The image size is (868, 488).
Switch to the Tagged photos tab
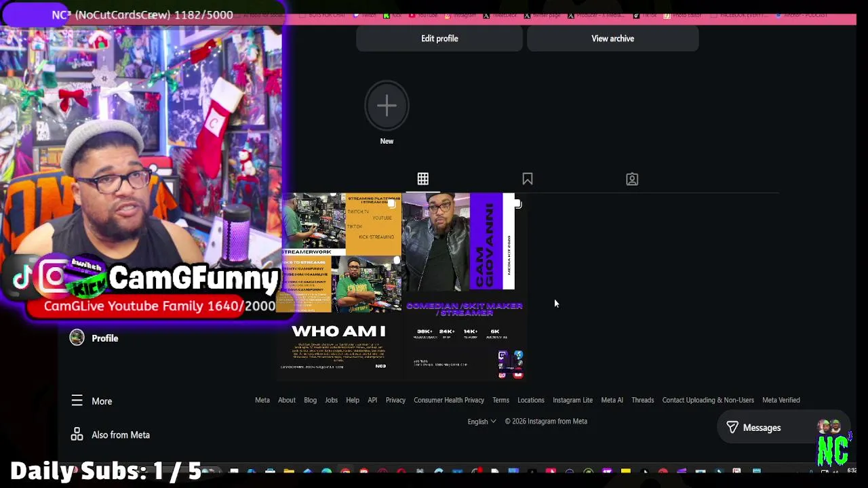[x=632, y=179]
